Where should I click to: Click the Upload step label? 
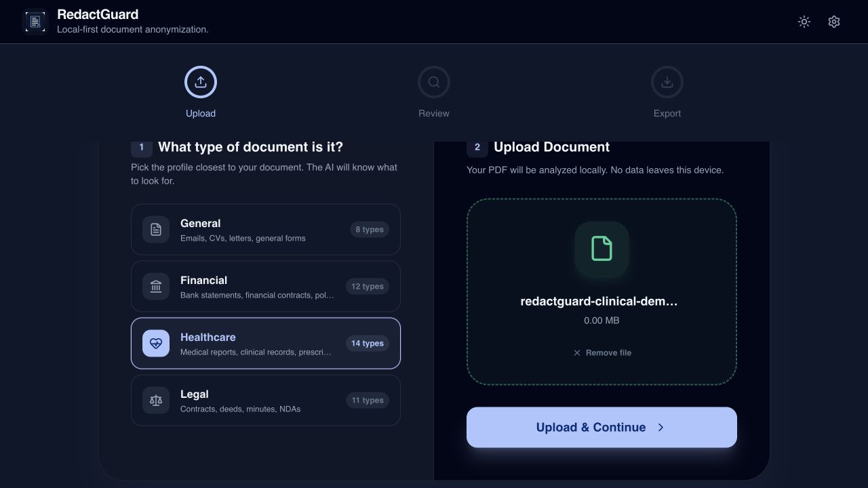pos(201,113)
